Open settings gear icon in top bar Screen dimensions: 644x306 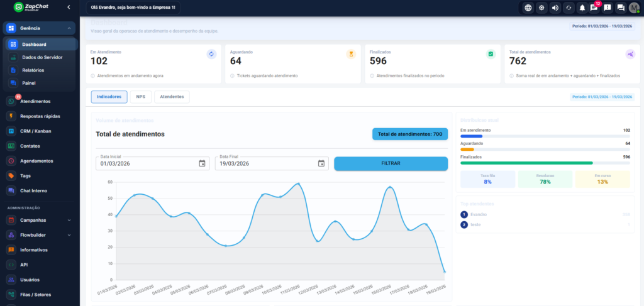click(x=541, y=8)
